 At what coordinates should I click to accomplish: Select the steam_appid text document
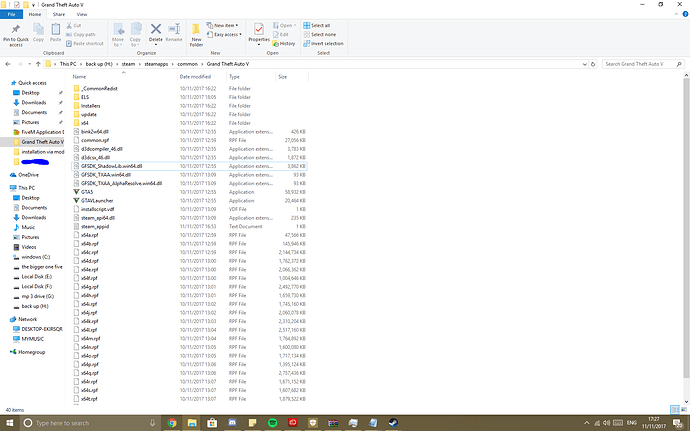95,227
